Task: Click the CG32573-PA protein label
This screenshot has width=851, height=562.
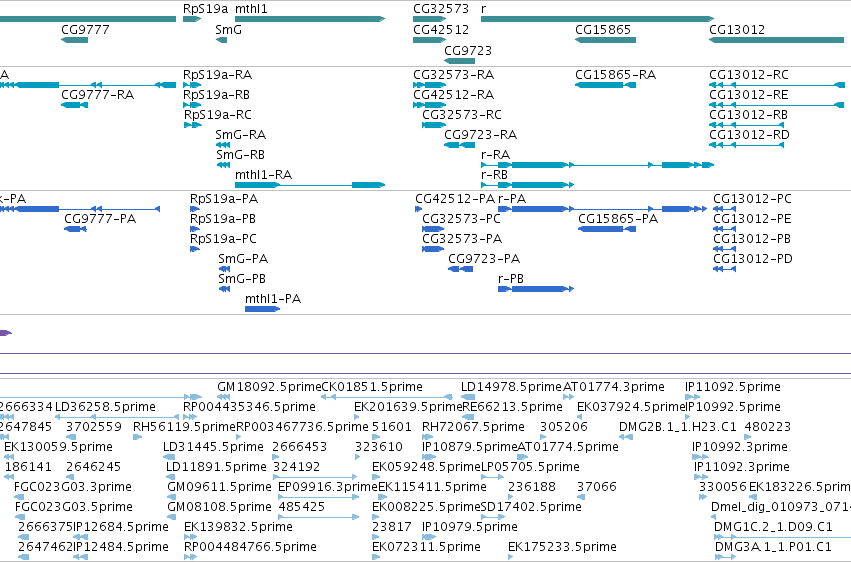Action: [x=462, y=239]
